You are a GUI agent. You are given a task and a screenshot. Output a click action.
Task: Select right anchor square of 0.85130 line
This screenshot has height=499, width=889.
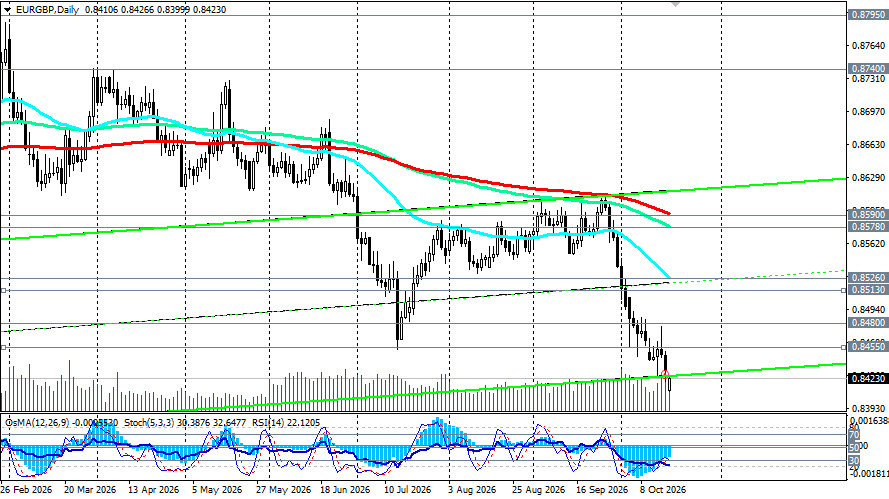click(x=843, y=290)
